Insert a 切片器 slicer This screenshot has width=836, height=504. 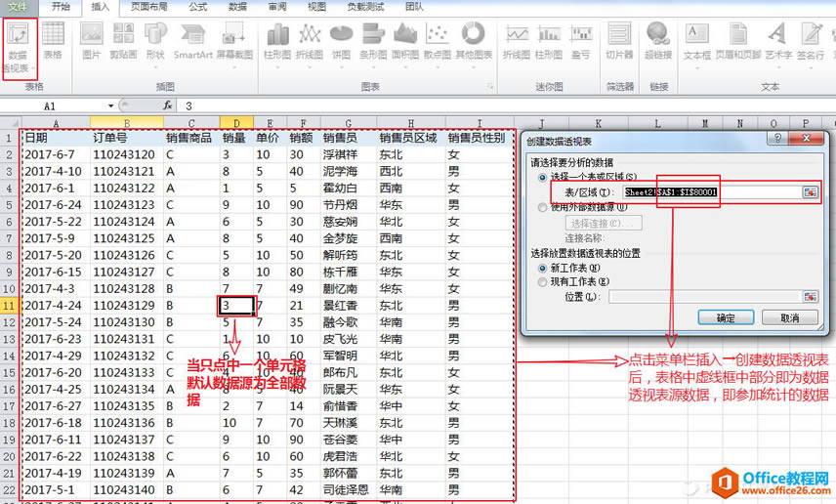[619, 40]
